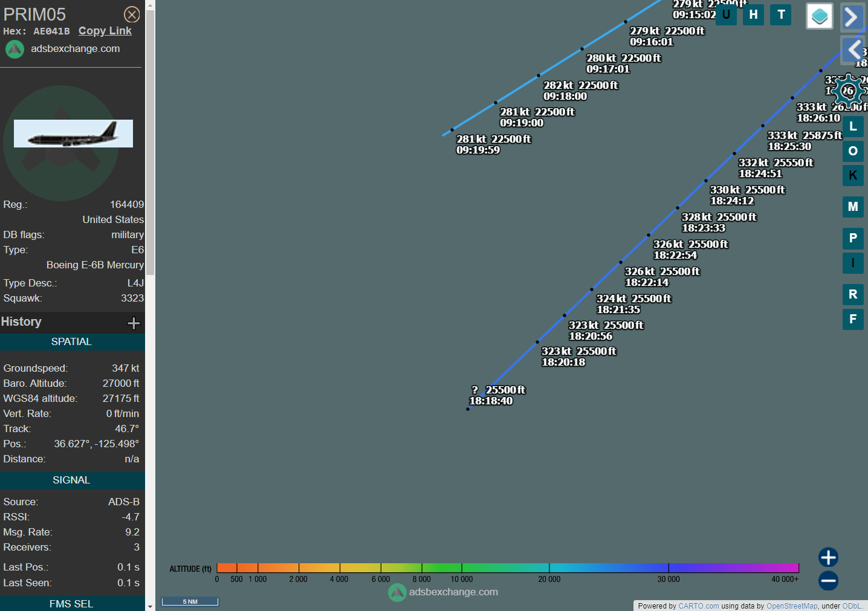Click the track point labeled 18:22:54
The width and height of the screenshot is (868, 611).
649,235
